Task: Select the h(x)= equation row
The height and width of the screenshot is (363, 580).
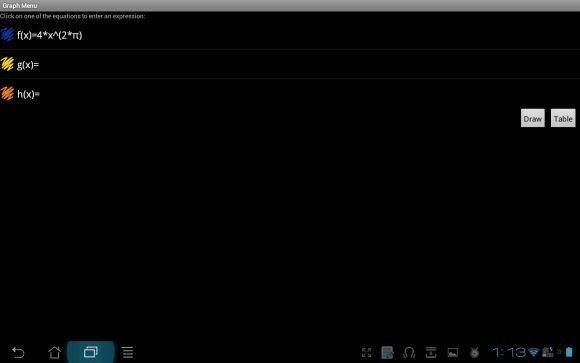Action: (290, 94)
